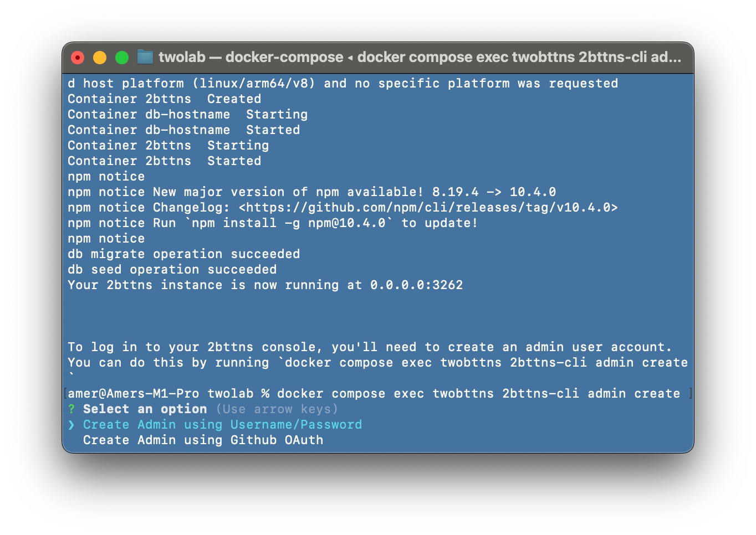Screen dimensions: 756x535
Task: Click the cyan selection arrow pointer
Action: point(71,425)
